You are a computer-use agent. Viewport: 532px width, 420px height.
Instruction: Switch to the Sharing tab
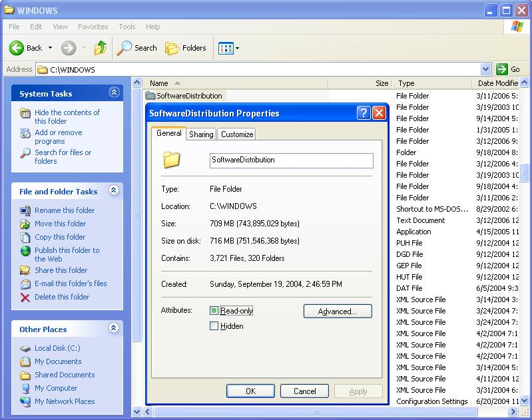point(201,134)
